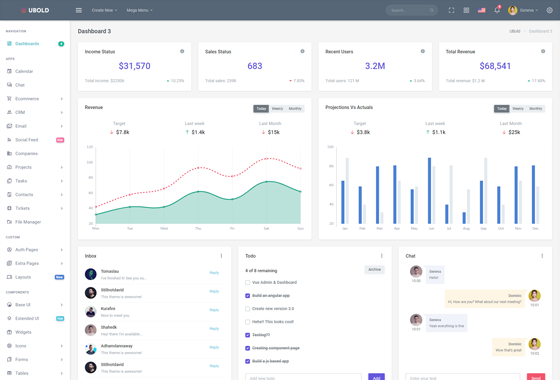Select Today tab in Revenue chart

[261, 109]
